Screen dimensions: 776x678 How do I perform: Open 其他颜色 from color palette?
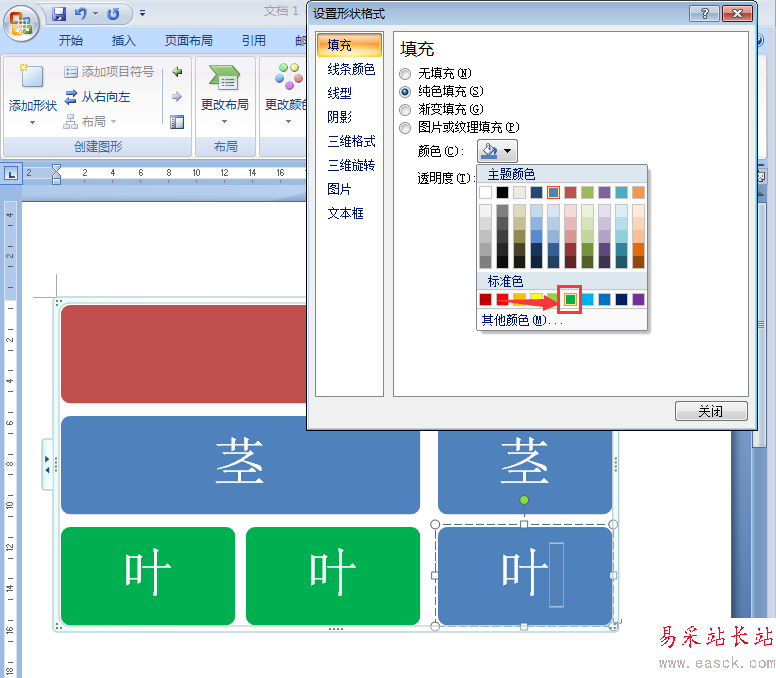[522, 320]
